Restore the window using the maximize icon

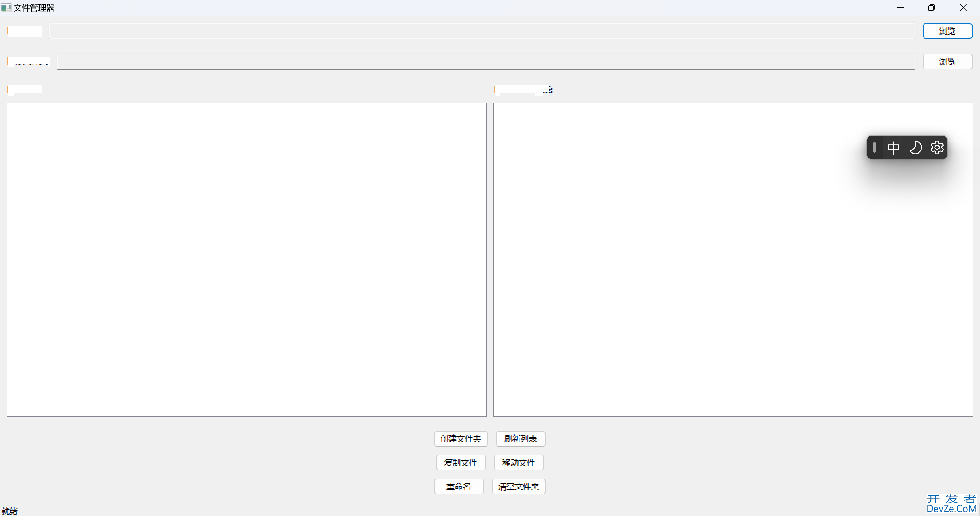coord(931,7)
